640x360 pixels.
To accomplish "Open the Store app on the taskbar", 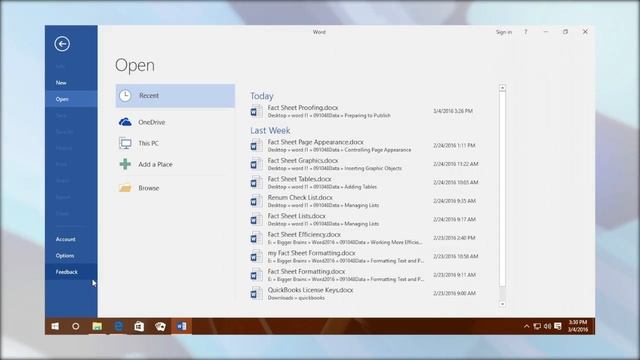I will click(139, 326).
